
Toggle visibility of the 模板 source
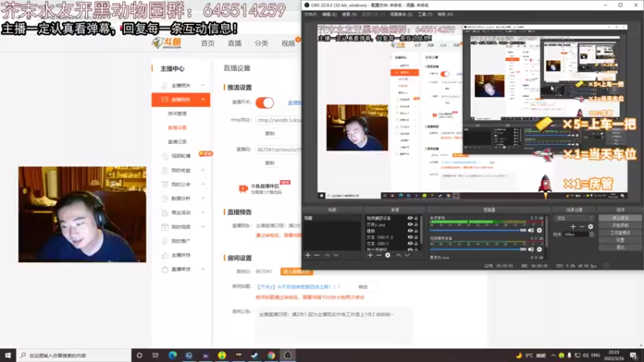point(410,231)
